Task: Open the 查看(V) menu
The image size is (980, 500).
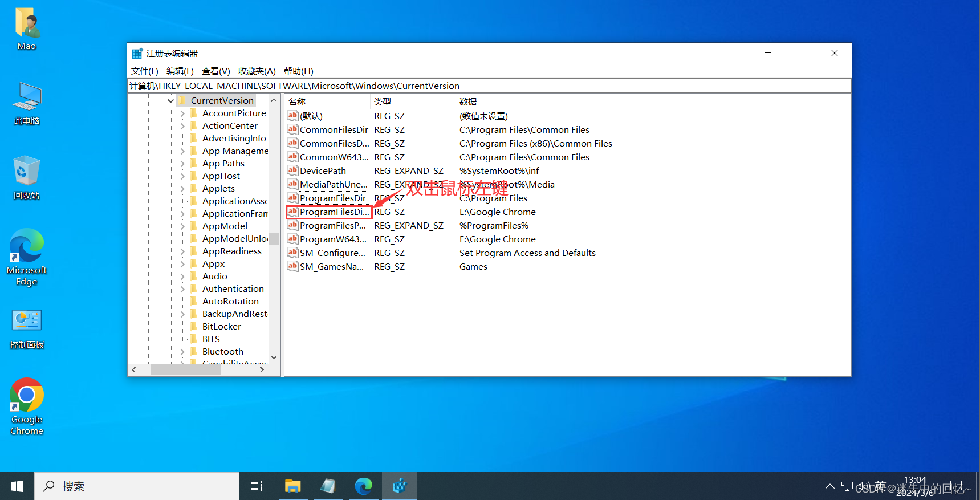Action: (x=216, y=71)
